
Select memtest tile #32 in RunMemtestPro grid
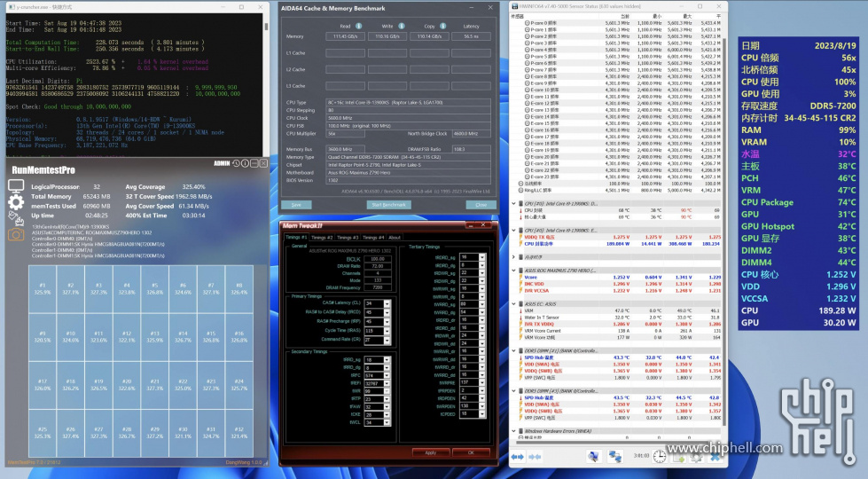pyautogui.click(x=239, y=433)
